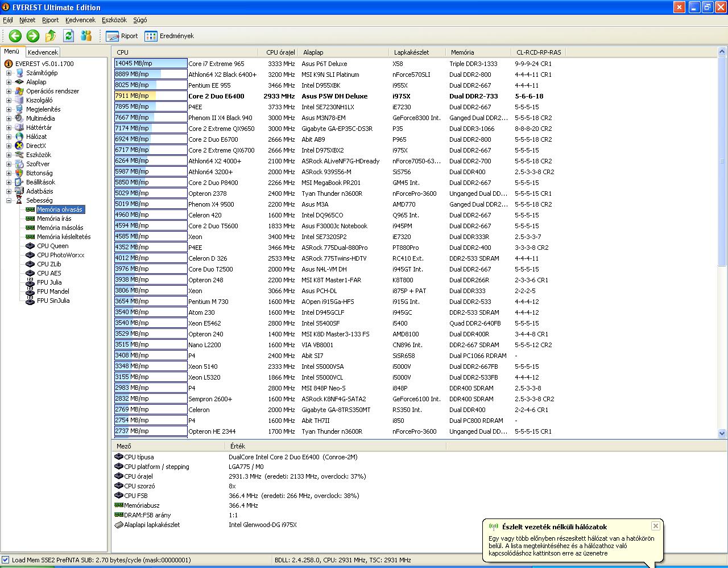Click the Refresh toolbar icon
This screenshot has width=728, height=568.
point(69,36)
